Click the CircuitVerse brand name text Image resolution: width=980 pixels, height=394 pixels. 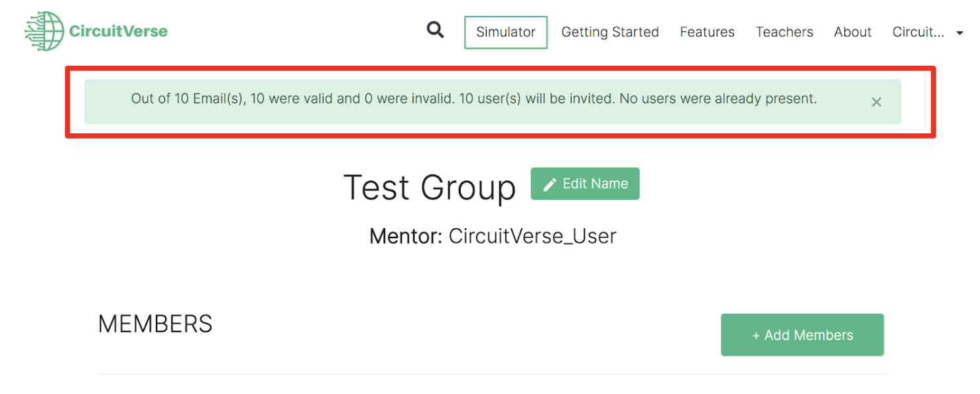tap(118, 31)
